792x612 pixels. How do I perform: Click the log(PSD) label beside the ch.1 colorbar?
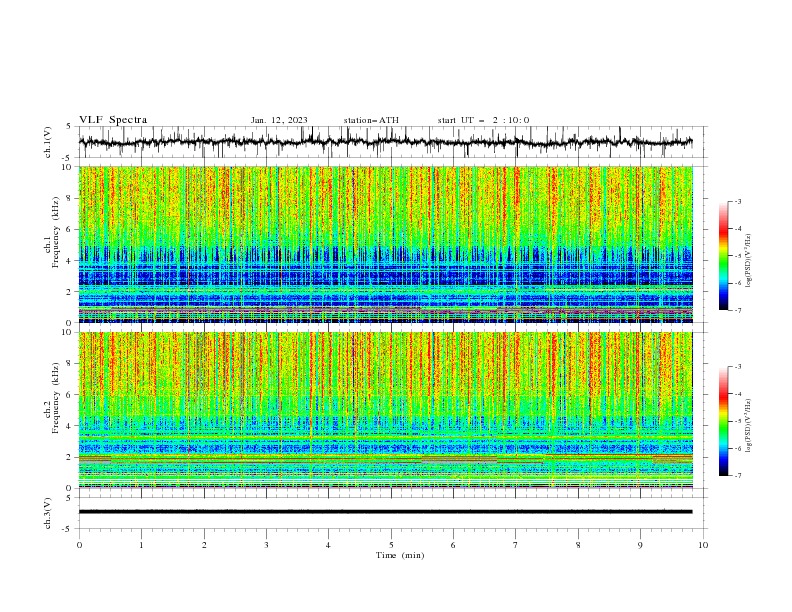749,261
